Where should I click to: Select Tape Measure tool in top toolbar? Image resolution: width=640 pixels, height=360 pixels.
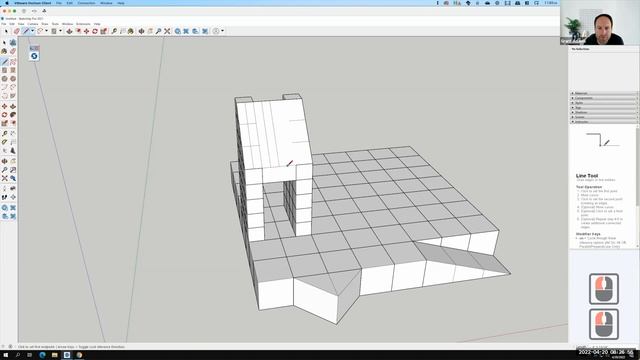click(114, 31)
